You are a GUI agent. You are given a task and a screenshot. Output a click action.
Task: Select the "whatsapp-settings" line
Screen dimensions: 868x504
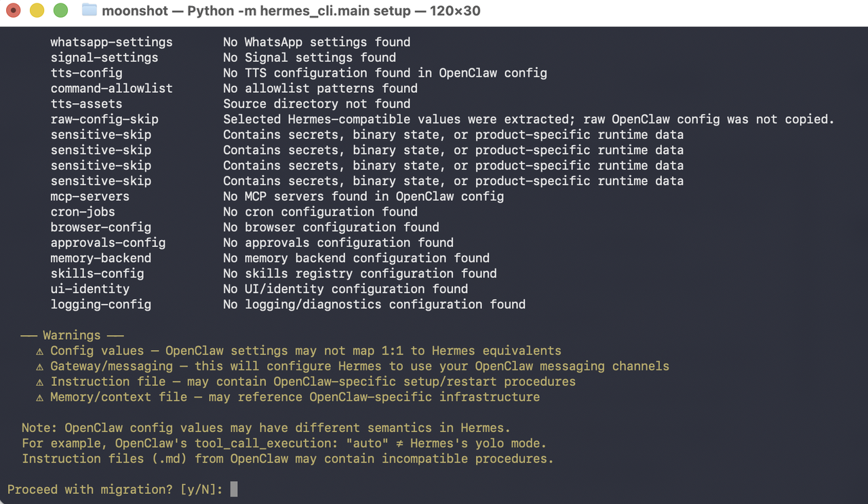click(111, 42)
